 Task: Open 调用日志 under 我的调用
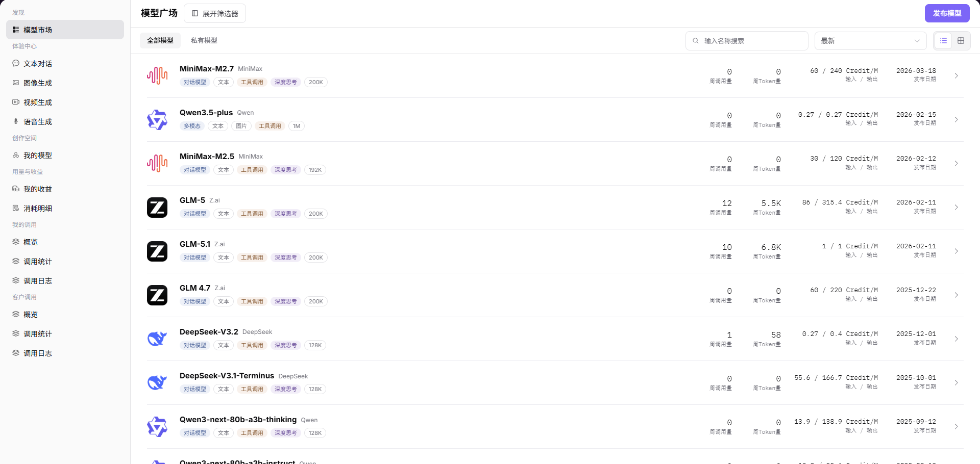click(x=65, y=280)
